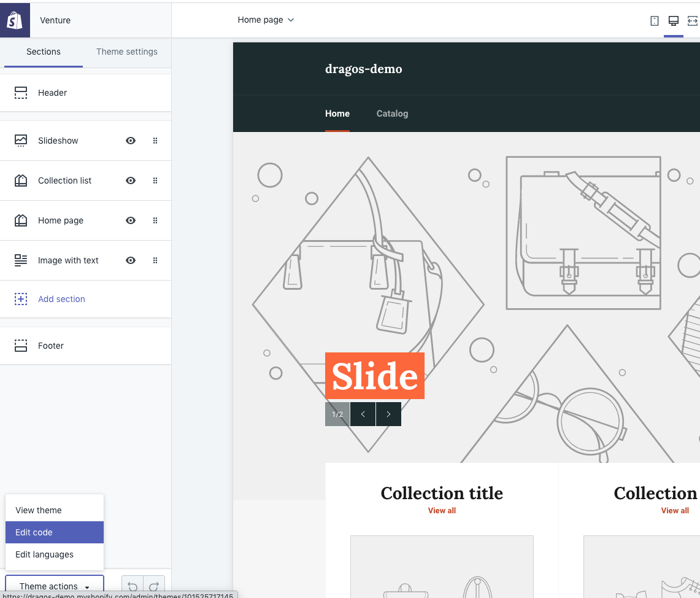Select the mobile preview icon
The image size is (700, 598).
pos(655,21)
